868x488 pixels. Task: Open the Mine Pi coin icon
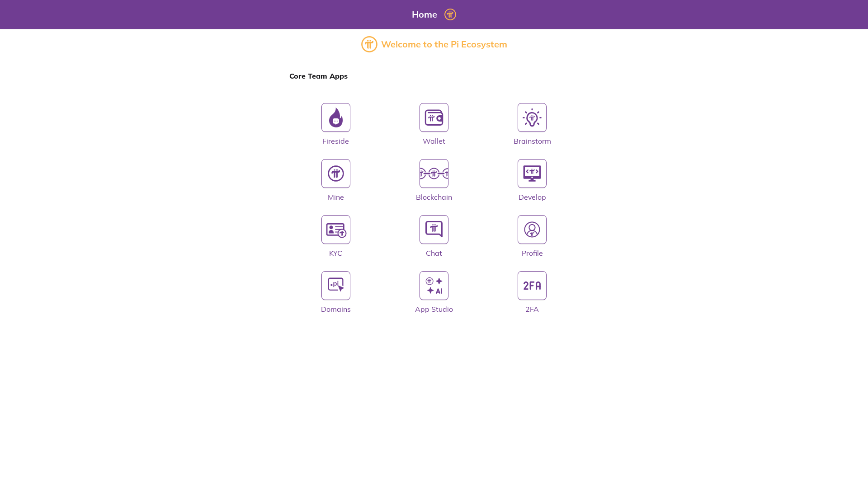tap(335, 174)
